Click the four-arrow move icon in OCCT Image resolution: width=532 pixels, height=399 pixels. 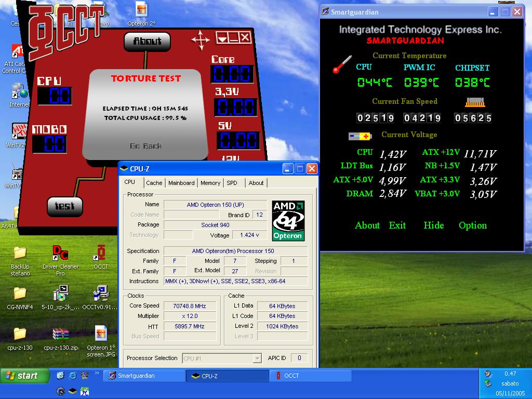[201, 39]
